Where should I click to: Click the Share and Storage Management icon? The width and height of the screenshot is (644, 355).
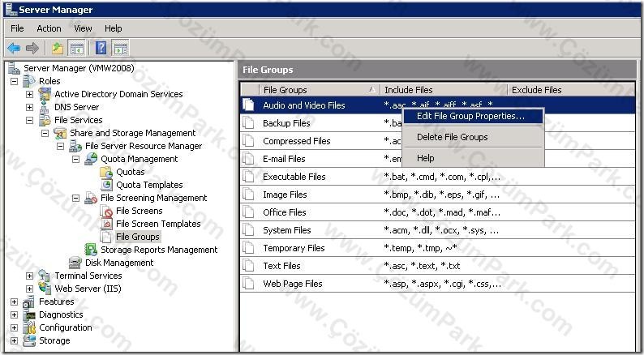coord(60,133)
